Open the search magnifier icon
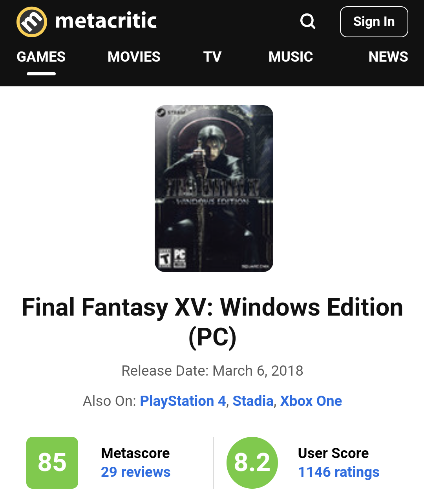This screenshot has width=424, height=504. [x=308, y=22]
